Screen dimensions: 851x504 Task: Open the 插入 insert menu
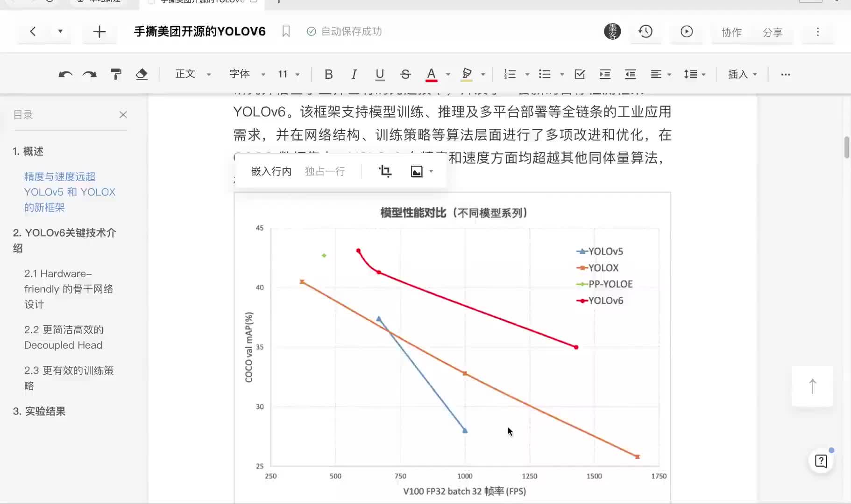tap(742, 74)
